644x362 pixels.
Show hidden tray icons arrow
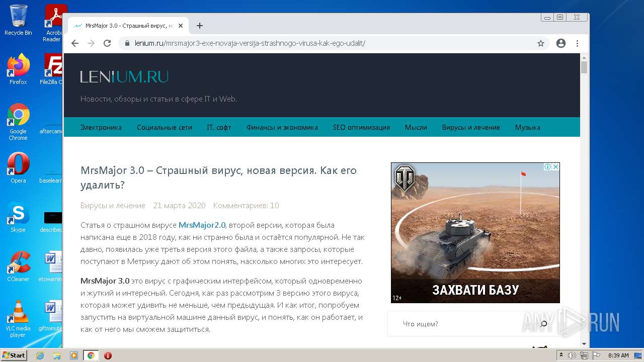pos(561,355)
